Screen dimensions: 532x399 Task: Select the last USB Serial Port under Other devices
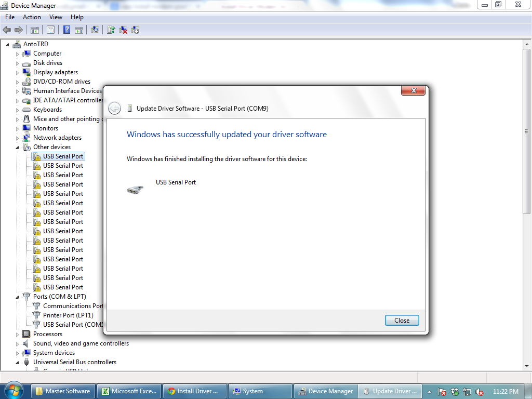(63, 287)
